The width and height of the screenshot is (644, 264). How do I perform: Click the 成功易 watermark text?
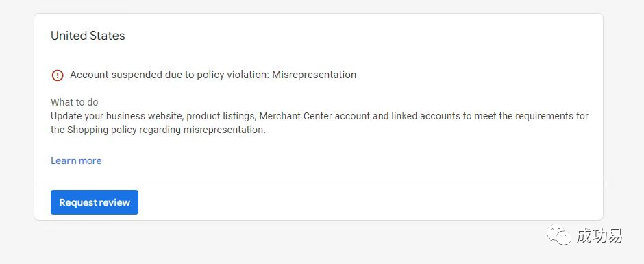click(599, 236)
